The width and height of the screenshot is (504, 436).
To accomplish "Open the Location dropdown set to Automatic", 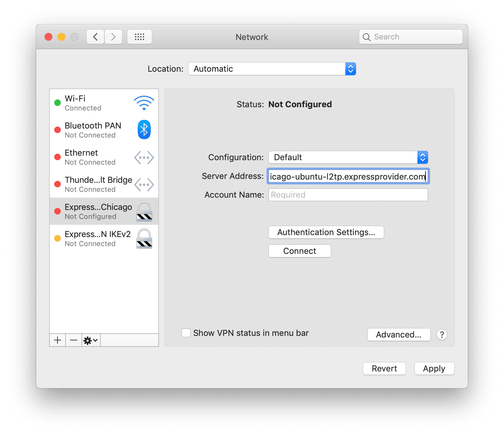I will tap(272, 69).
